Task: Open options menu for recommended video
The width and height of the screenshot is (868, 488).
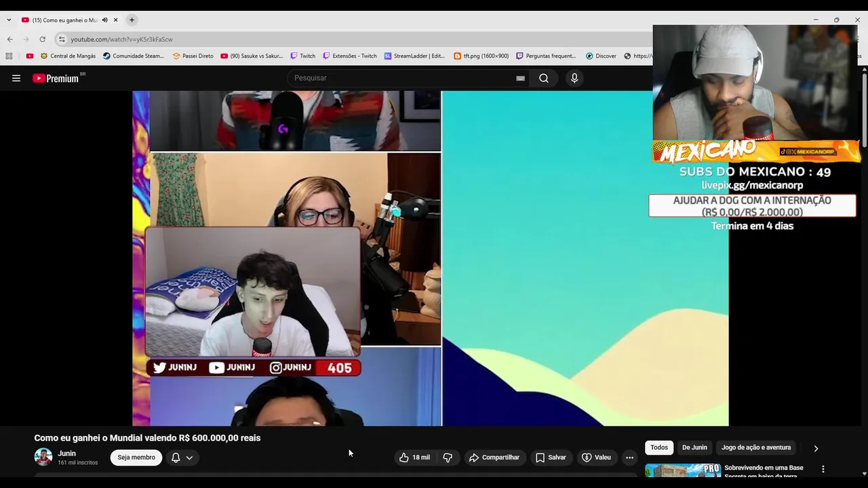Action: (x=823, y=469)
